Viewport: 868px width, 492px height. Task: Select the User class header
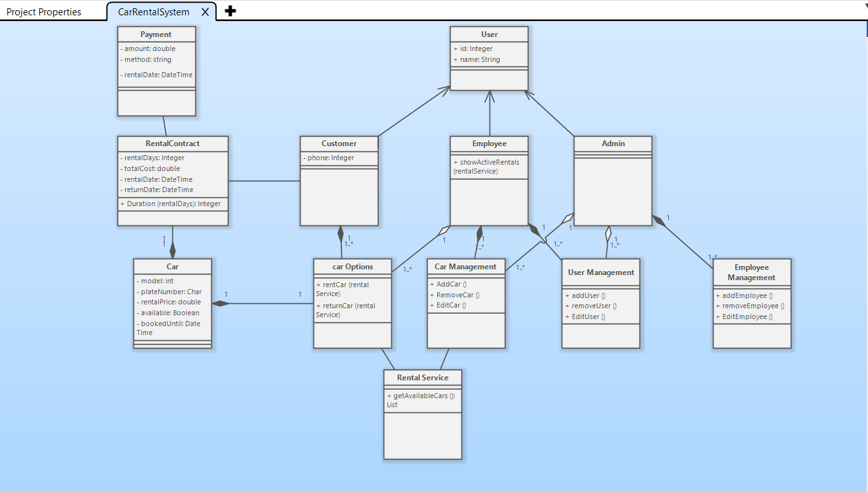tap(489, 34)
